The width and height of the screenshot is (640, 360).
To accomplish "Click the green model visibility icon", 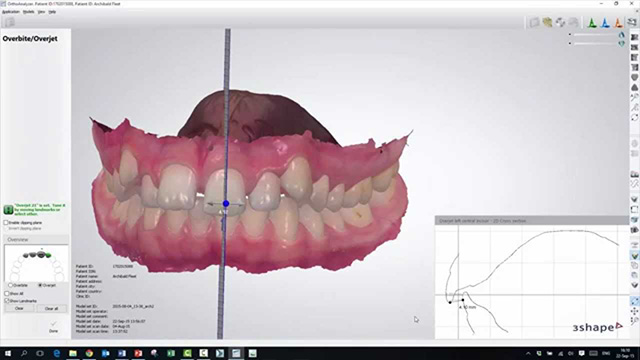I will tap(592, 23).
